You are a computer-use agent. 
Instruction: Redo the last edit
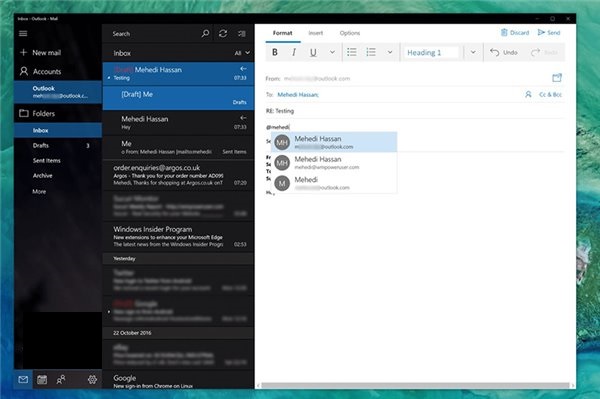(x=544, y=52)
